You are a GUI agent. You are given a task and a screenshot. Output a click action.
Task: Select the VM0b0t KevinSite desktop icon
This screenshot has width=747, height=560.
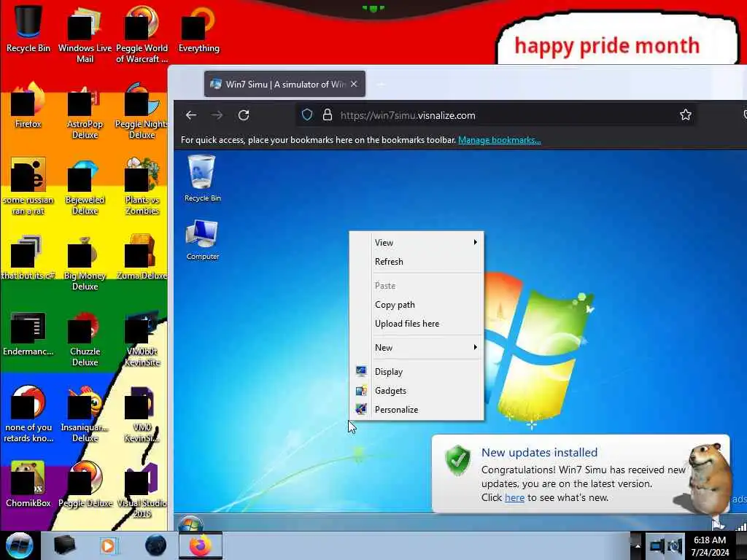(x=142, y=338)
